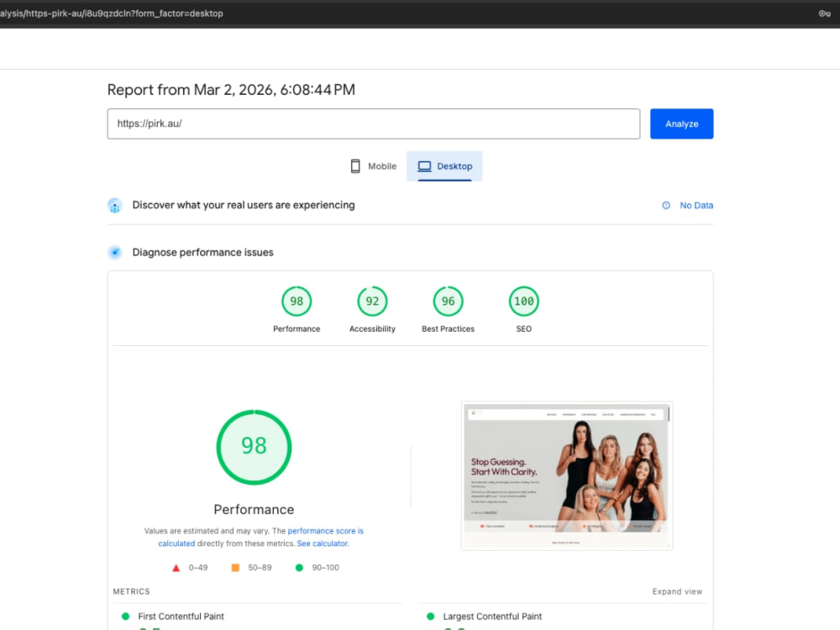Click the Accessibility label under the gauge

(x=372, y=329)
